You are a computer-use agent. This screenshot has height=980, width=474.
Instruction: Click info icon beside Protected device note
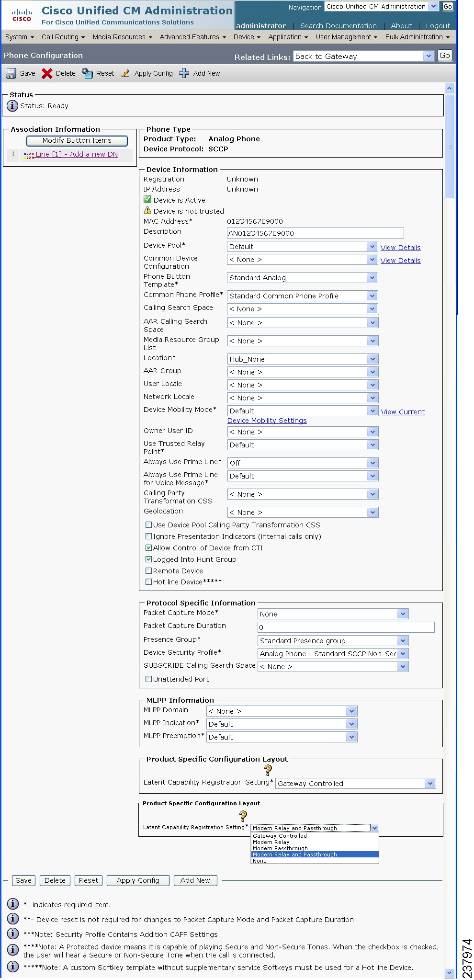click(13, 949)
